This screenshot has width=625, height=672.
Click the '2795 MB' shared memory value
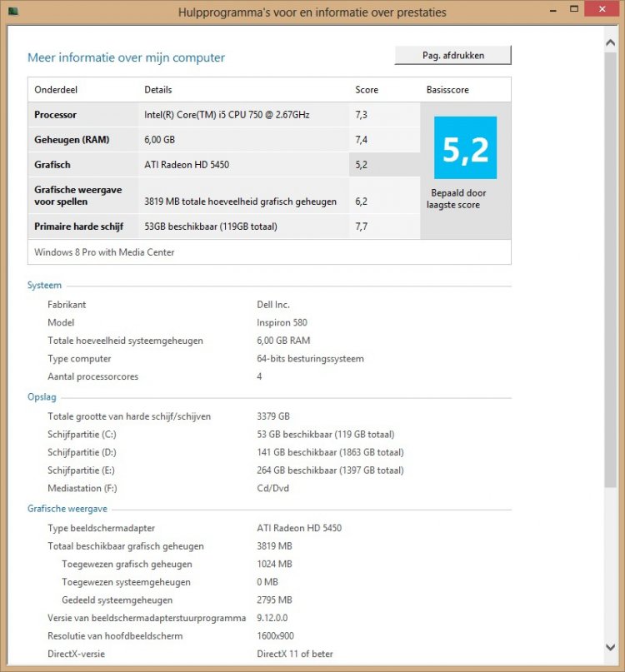tap(274, 600)
